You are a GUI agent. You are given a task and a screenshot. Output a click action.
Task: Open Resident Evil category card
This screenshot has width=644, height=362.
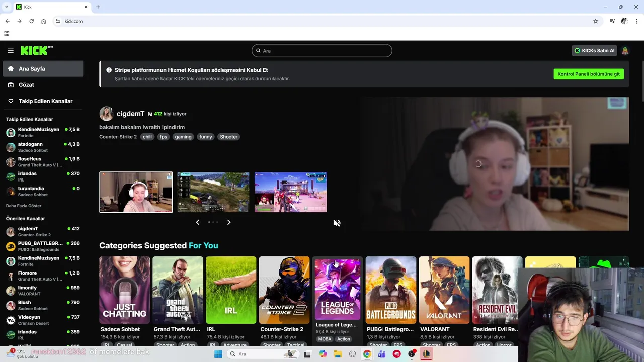point(497,290)
